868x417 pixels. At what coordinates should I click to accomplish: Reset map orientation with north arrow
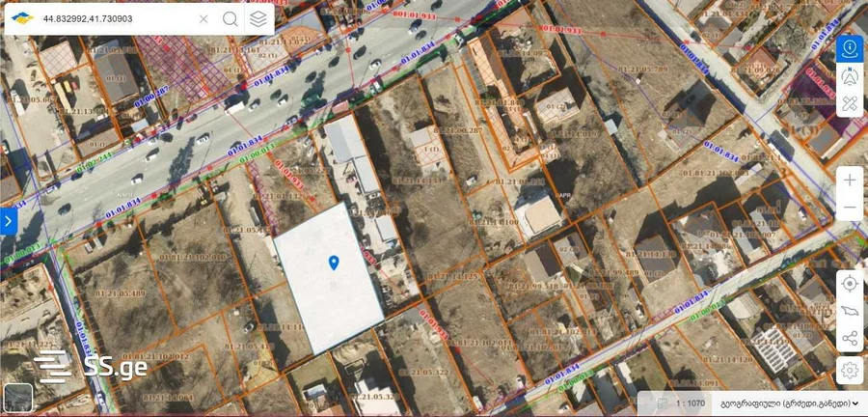tap(850, 76)
